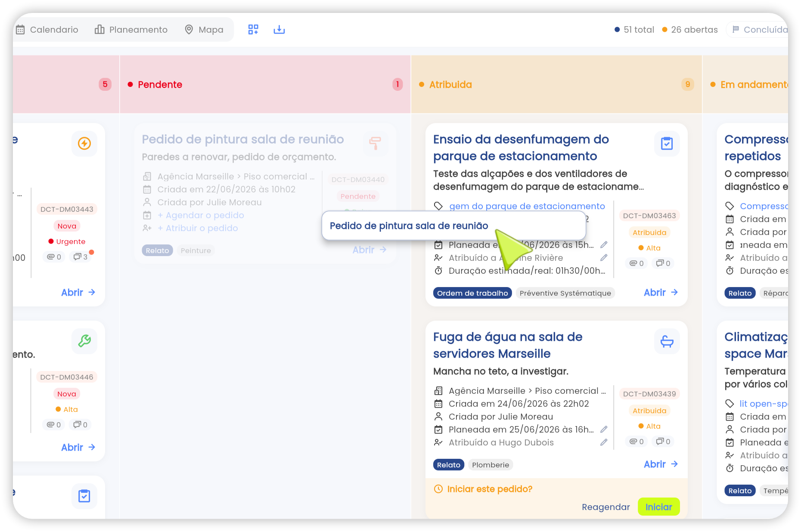Click comments count on DCT-DM03439 card
Viewport: 801px width, 532px height.
click(x=663, y=442)
